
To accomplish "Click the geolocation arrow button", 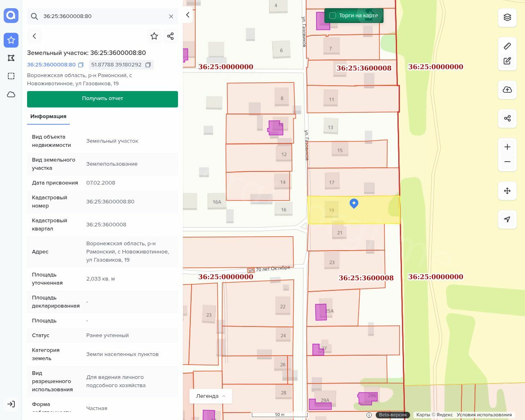I will pyautogui.click(x=507, y=219).
